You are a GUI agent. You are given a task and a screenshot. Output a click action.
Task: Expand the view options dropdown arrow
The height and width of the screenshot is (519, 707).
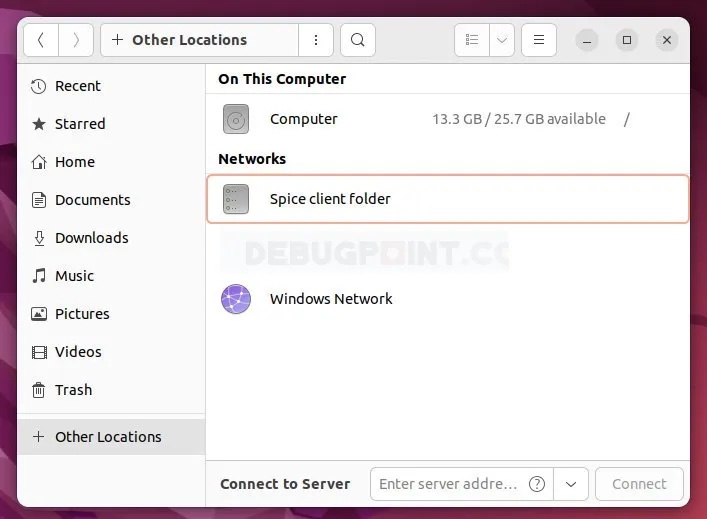coord(502,40)
